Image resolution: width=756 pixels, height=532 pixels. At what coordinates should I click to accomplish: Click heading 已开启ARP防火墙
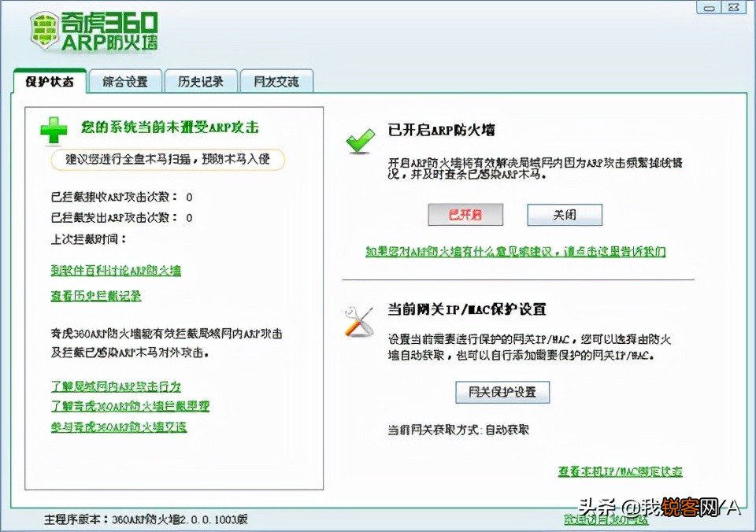click(x=441, y=130)
